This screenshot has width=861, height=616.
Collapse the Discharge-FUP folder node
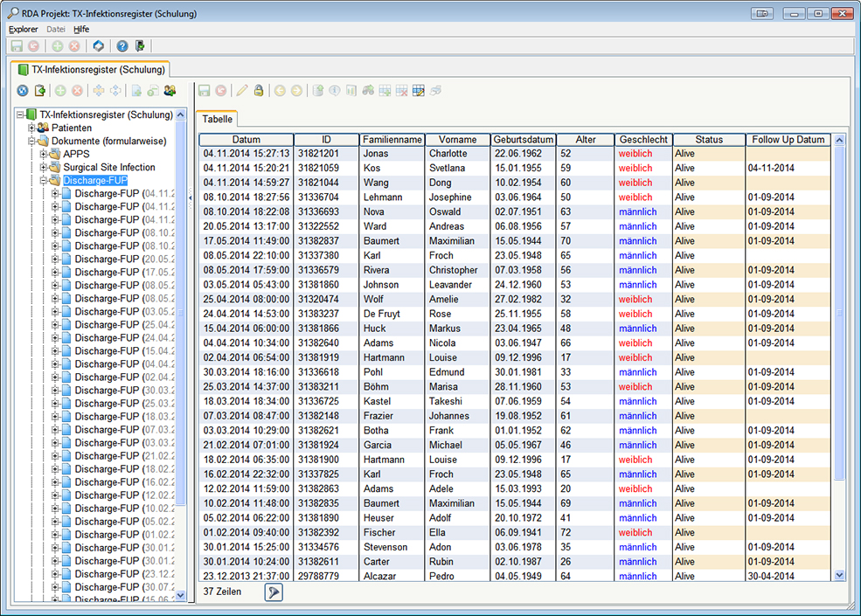tap(43, 180)
